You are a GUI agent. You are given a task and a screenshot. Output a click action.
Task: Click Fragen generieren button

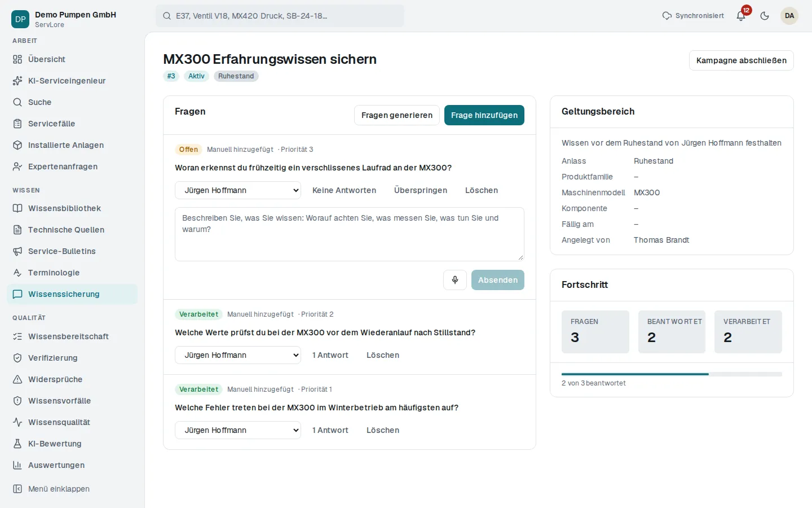[x=397, y=115]
